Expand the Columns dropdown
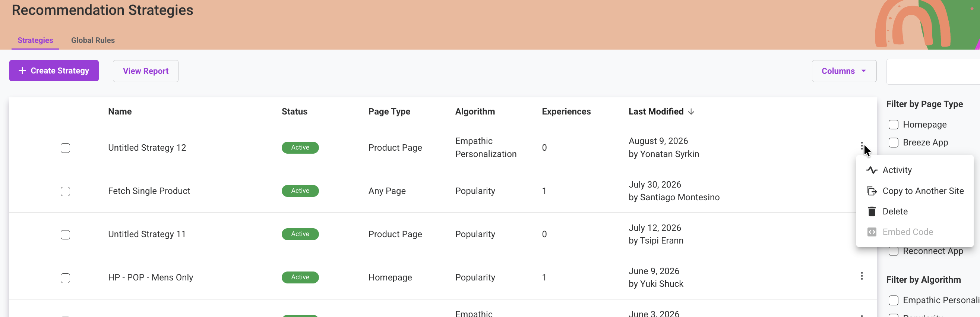Screen dimensions: 980x317 [x=844, y=71]
